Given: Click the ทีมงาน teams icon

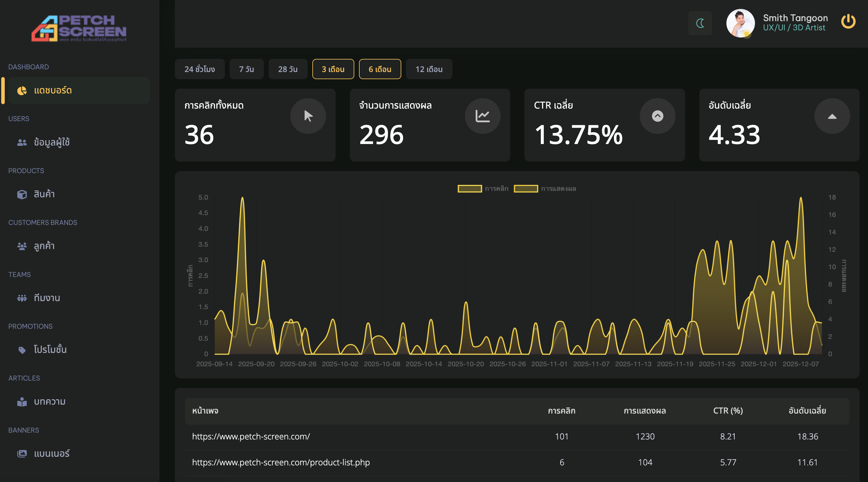Looking at the screenshot, I should click(x=22, y=298).
